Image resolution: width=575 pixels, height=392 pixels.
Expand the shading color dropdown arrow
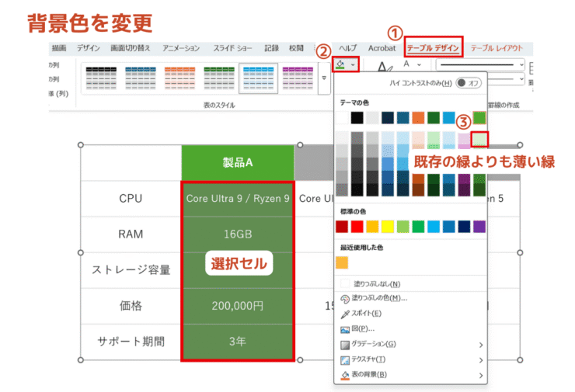point(353,65)
